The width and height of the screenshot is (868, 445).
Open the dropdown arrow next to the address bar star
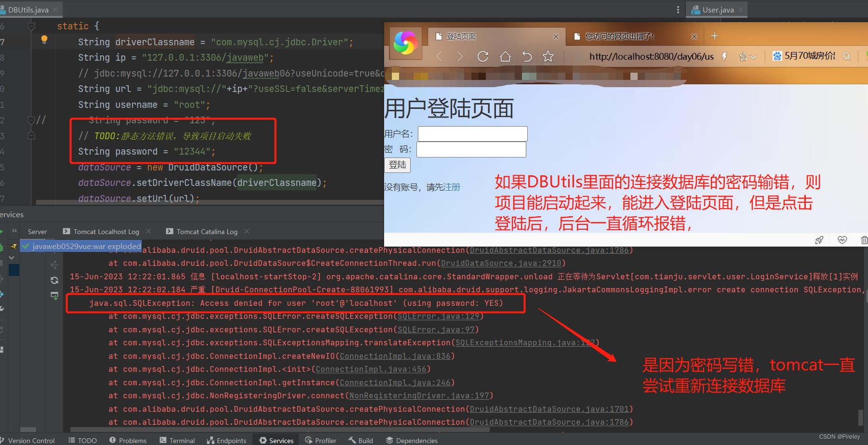pos(753,57)
